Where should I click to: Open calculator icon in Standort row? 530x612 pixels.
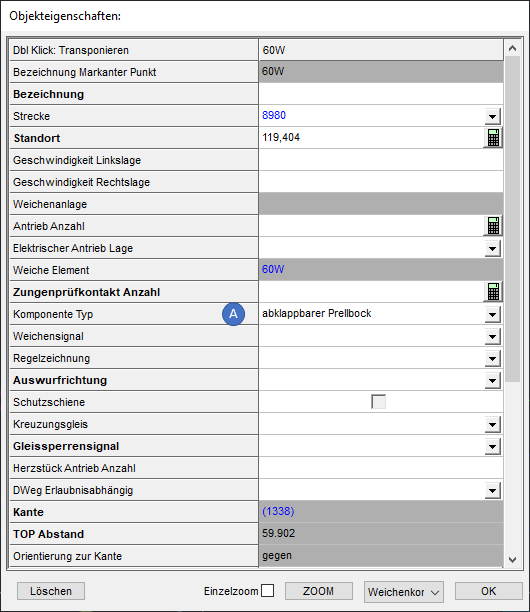(493, 138)
